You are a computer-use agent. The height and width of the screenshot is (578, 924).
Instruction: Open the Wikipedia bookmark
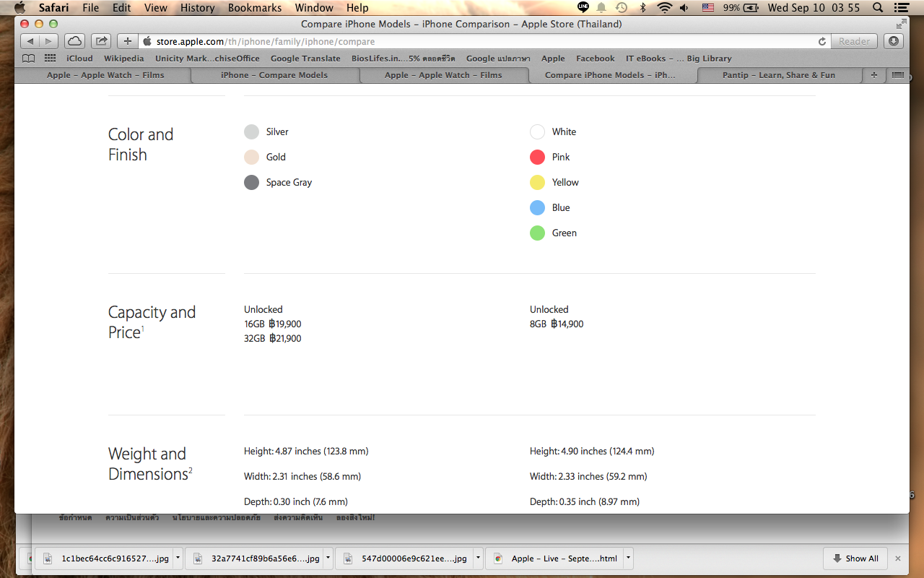124,59
